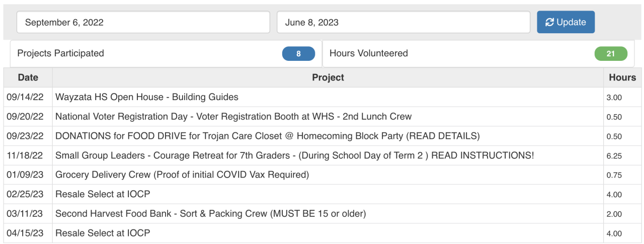Open Wayzata HS Open House project

click(x=146, y=97)
